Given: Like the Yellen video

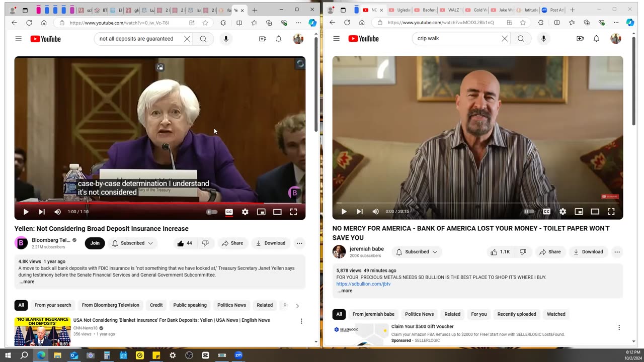Looking at the screenshot, I should (185, 243).
